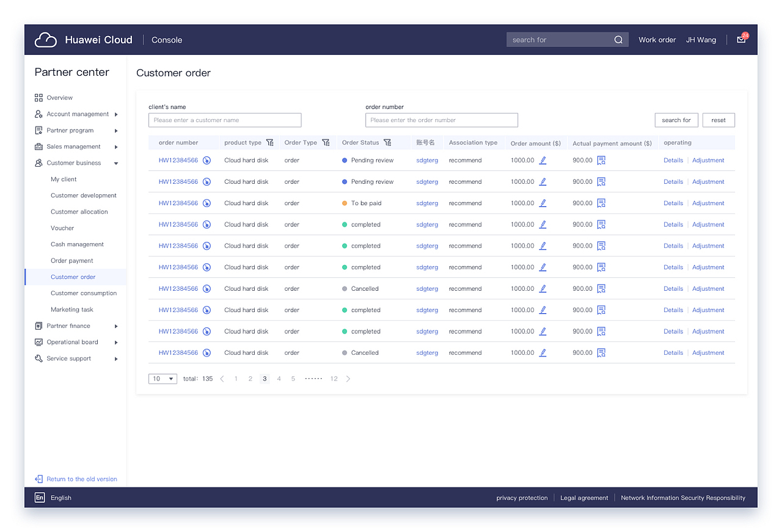The height and width of the screenshot is (532, 782).
Task: Select Customer consumption in sidebar
Action: point(84,293)
